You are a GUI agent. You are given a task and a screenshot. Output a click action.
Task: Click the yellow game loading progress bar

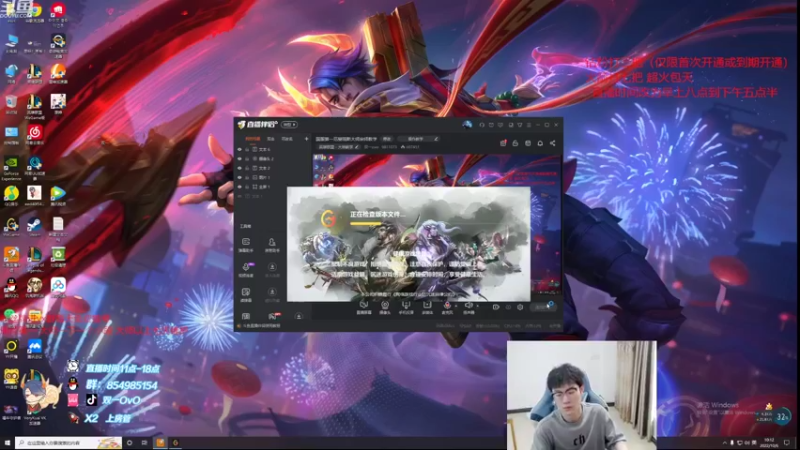(365, 223)
